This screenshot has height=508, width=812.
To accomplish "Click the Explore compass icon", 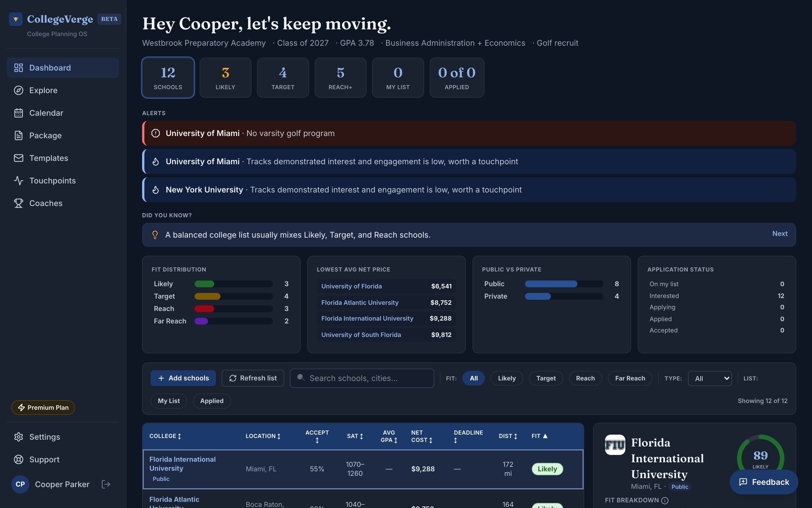I will click(18, 90).
